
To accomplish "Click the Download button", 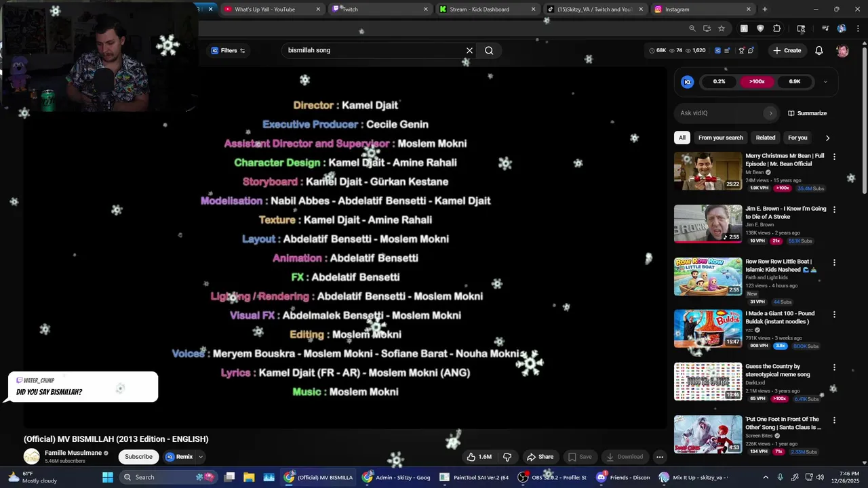I will tap(624, 457).
